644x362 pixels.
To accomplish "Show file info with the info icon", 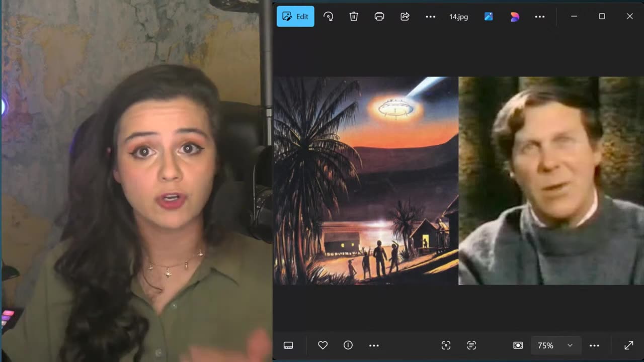I will pyautogui.click(x=348, y=345).
